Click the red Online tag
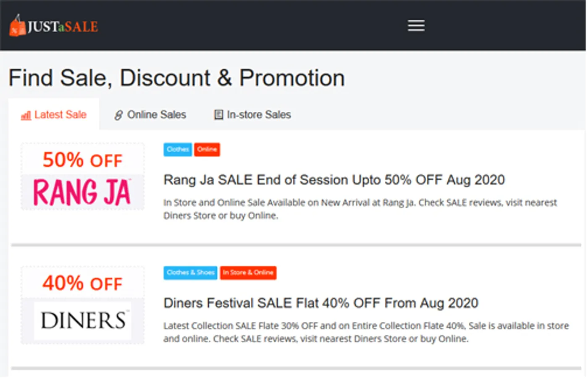 207,150
